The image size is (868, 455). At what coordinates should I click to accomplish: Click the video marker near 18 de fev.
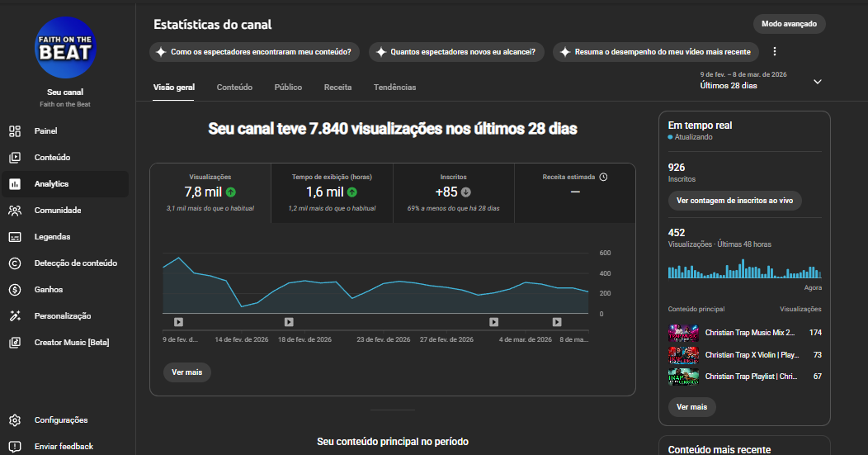pyautogui.click(x=289, y=322)
